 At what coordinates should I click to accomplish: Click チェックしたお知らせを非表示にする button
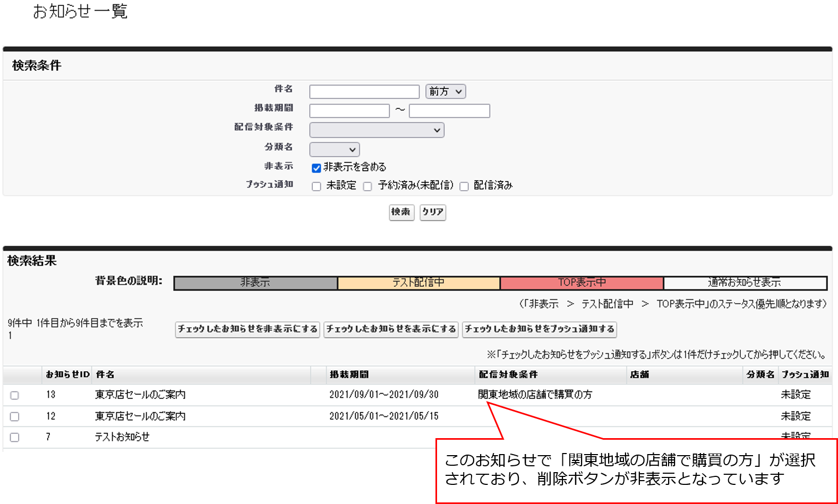247,329
